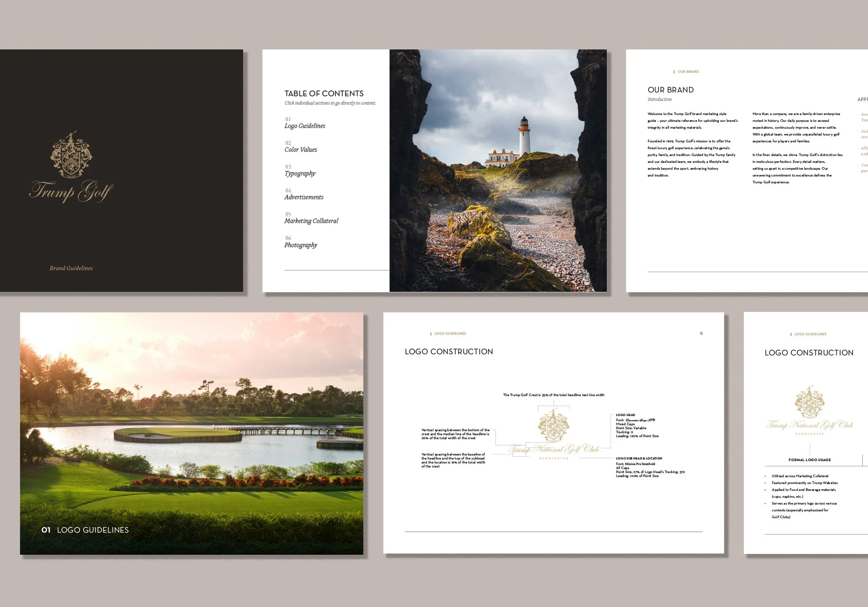Click the Bedminster logo crest at right
Viewport: 868px width, 607px height.
click(x=809, y=402)
